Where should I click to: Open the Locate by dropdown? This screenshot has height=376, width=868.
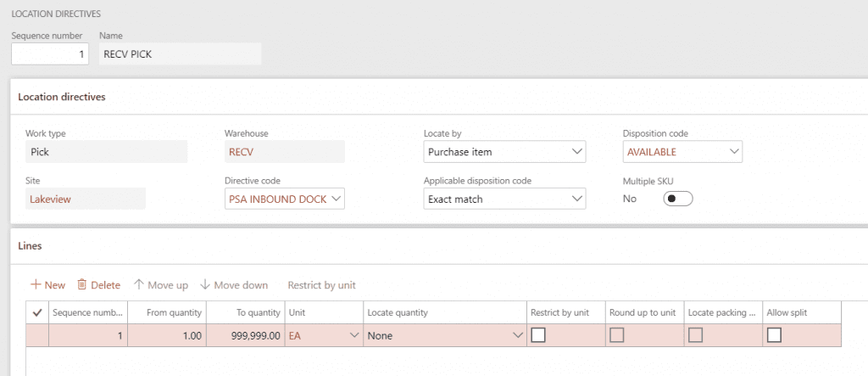576,152
